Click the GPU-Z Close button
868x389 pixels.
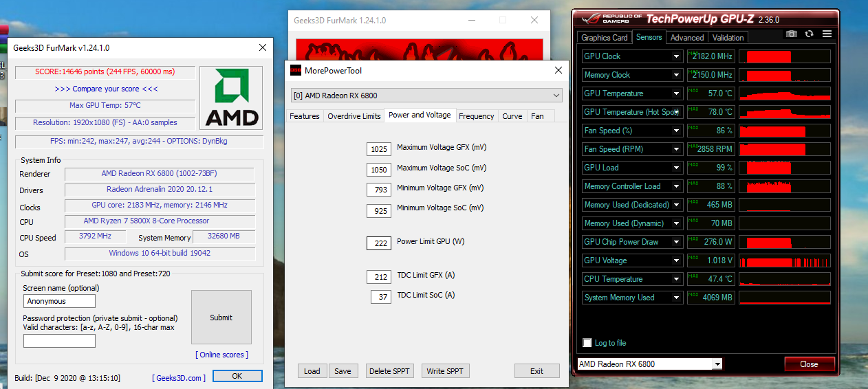coord(810,364)
